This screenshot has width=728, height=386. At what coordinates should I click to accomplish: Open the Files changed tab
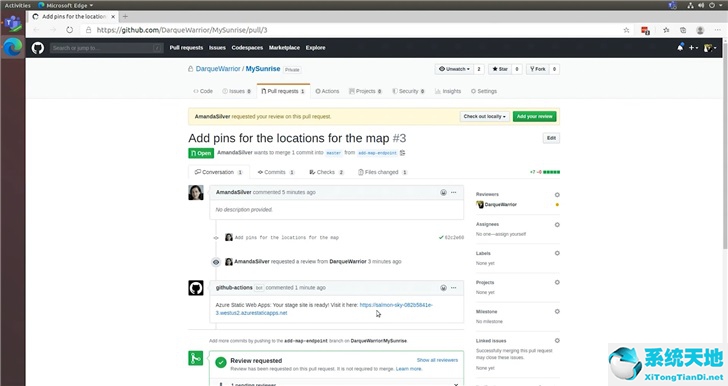coord(383,172)
